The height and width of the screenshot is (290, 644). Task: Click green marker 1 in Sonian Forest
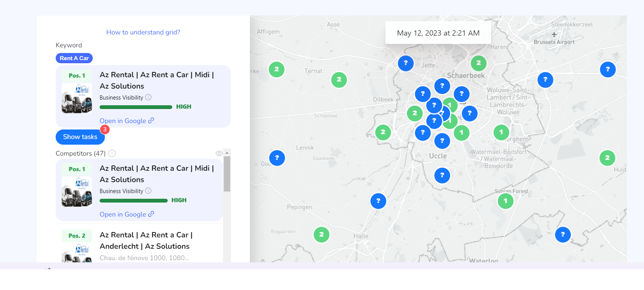[505, 201]
